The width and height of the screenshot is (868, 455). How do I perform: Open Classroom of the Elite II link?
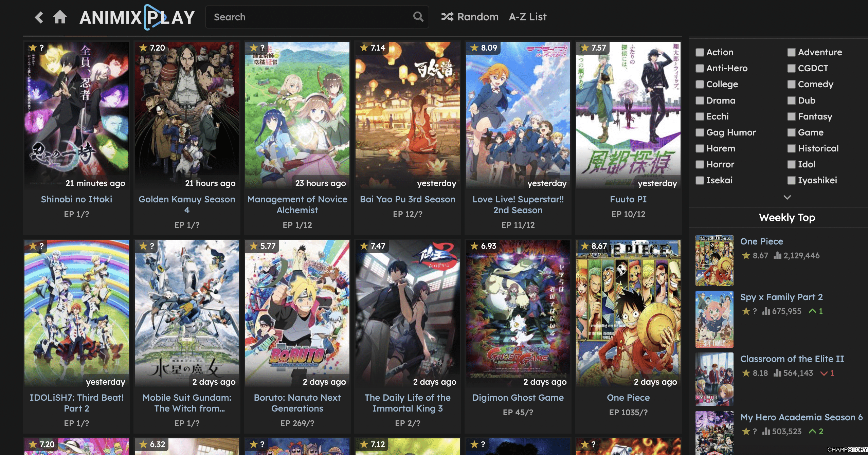[x=792, y=359]
